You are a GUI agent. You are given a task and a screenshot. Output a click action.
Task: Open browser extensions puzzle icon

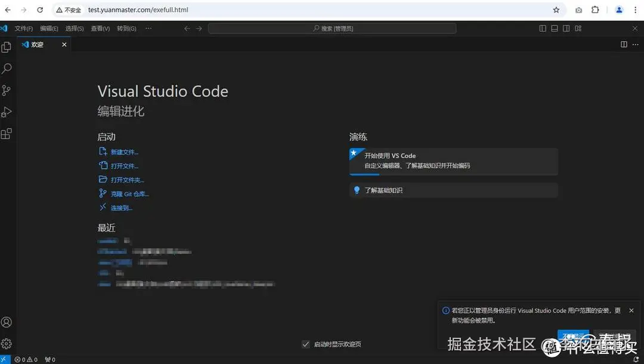(x=595, y=10)
